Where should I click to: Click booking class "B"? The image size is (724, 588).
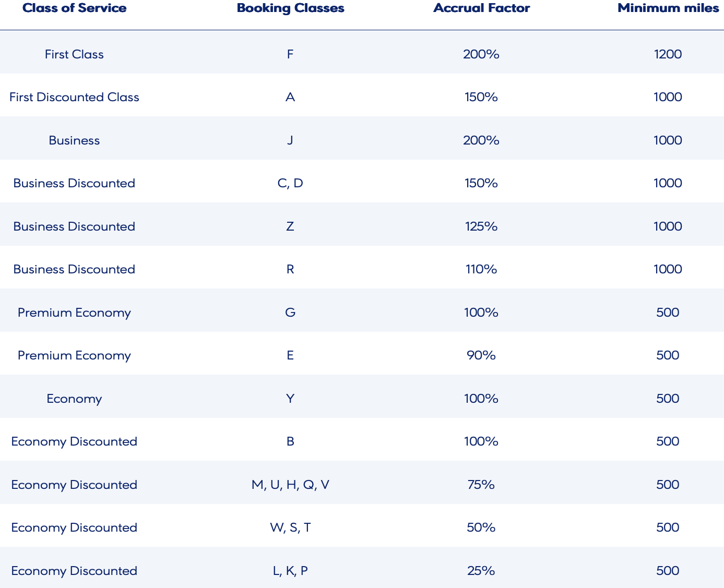(x=290, y=441)
